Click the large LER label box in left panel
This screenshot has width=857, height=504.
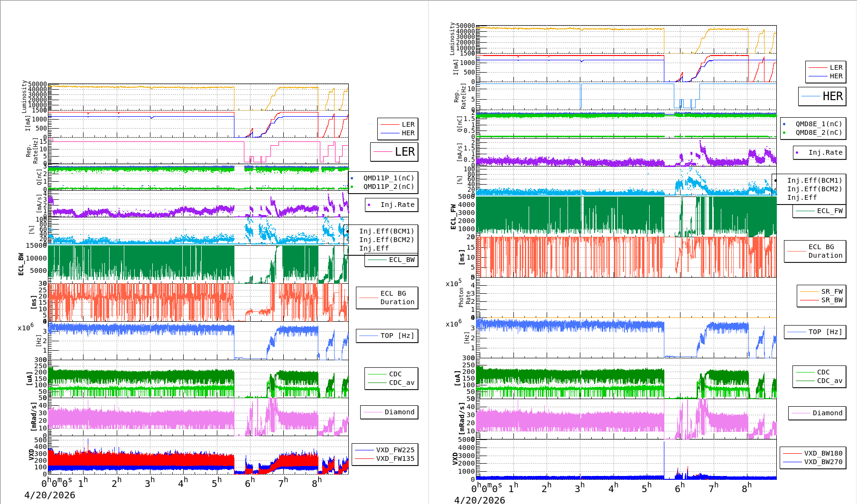(x=394, y=152)
